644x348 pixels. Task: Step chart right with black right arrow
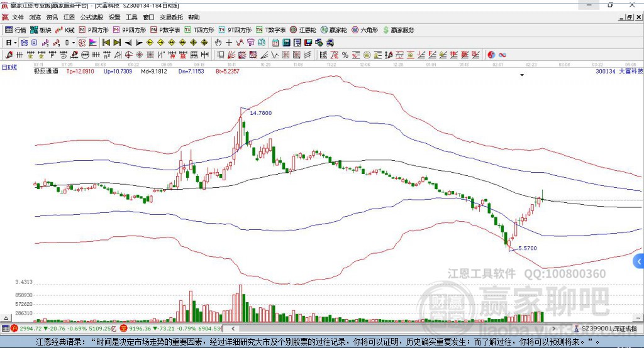tap(139, 43)
